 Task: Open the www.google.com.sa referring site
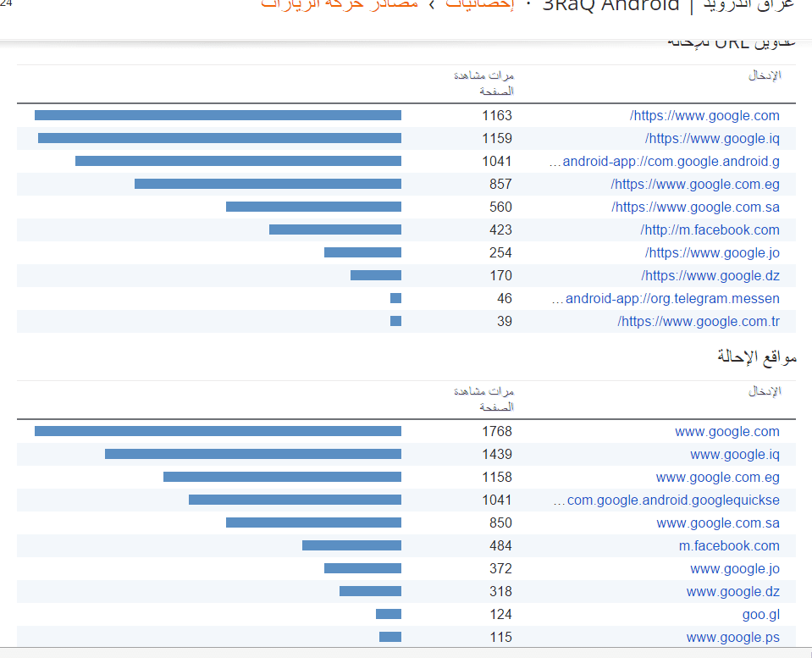click(x=718, y=523)
